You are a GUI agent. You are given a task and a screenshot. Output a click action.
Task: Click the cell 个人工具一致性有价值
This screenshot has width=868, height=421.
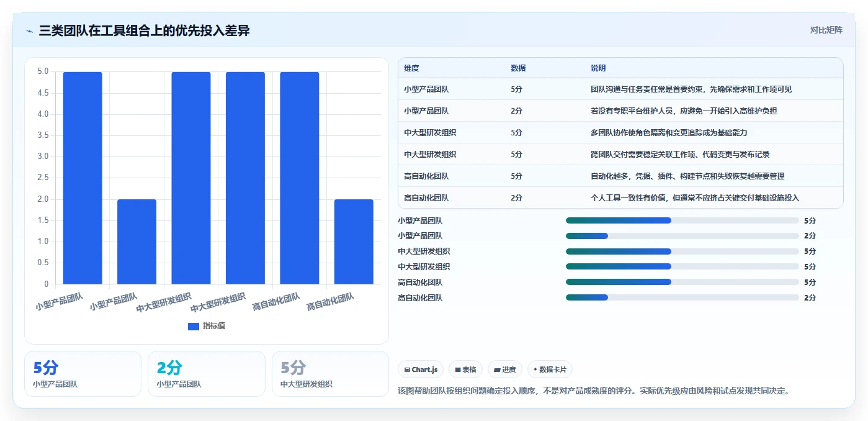[x=695, y=198]
